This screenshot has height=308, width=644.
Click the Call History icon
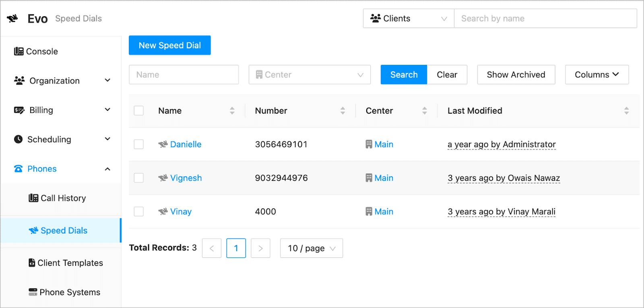click(33, 198)
